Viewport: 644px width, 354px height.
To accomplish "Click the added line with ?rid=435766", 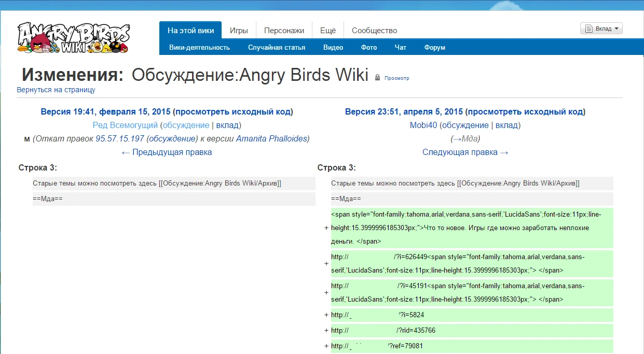I will (x=472, y=330).
